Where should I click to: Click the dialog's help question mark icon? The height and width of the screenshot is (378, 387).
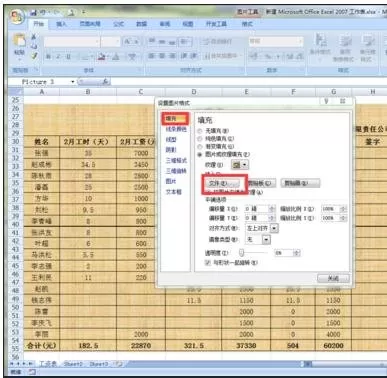tap(326, 101)
